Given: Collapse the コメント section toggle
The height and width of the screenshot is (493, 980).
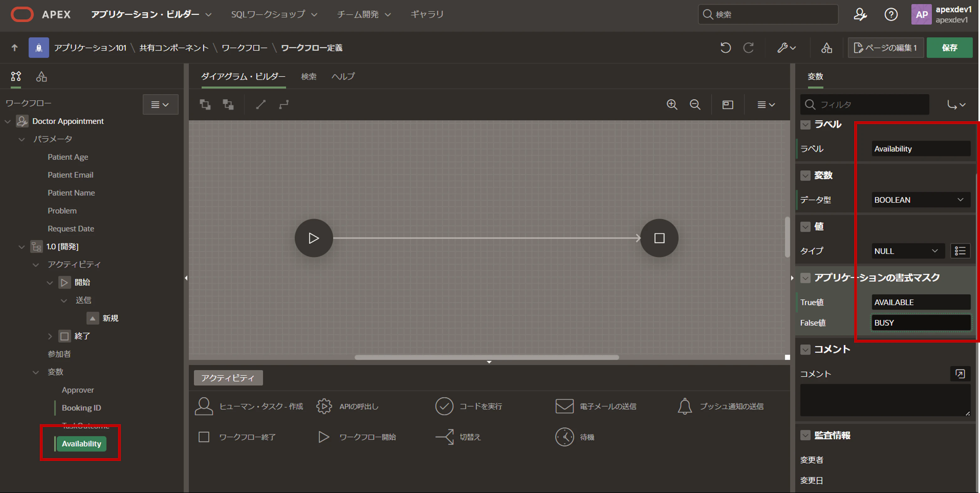Looking at the screenshot, I should tap(805, 349).
